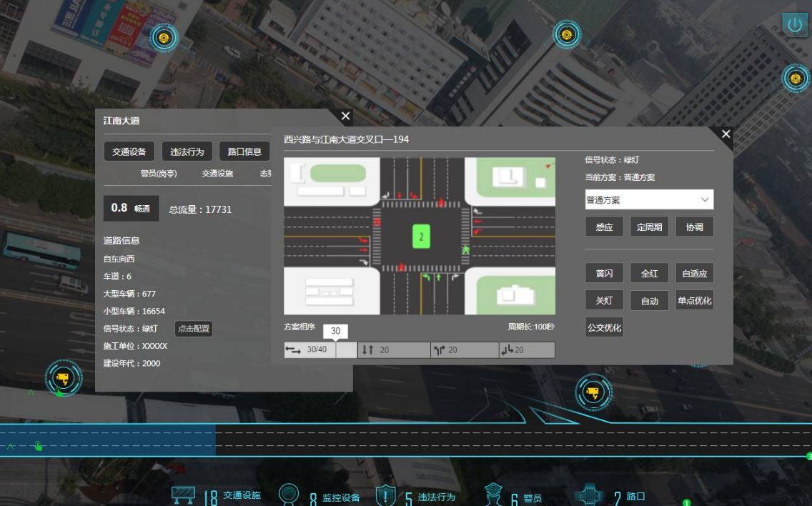Click the 6 警员 label
The height and width of the screenshot is (506, 812).
(526, 497)
